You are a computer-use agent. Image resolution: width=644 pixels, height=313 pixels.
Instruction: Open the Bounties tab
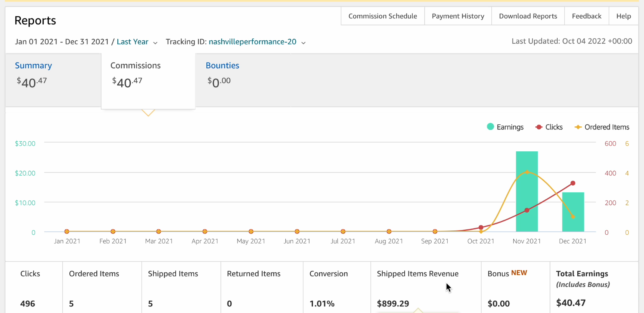pyautogui.click(x=222, y=65)
